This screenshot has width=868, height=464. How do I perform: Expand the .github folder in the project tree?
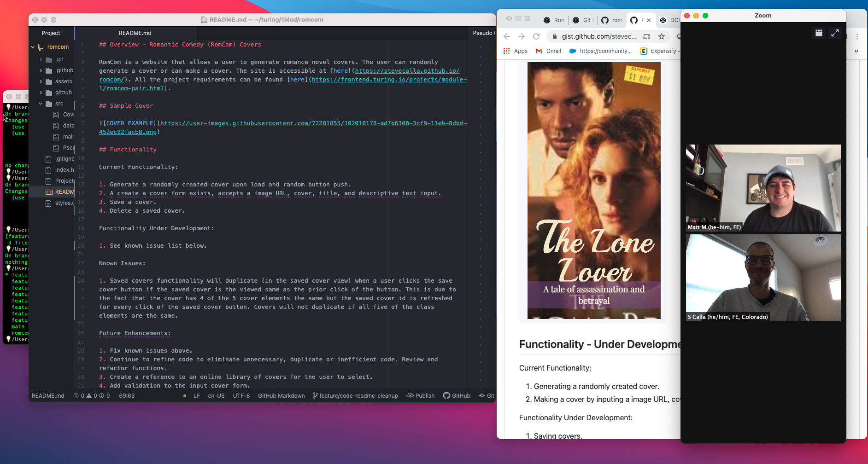(x=41, y=70)
